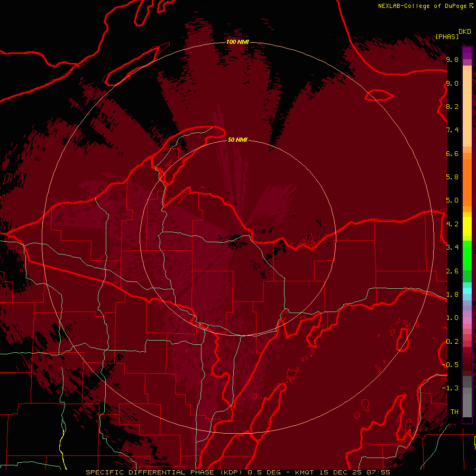Screen dimensions: 476x476
Task: Pick the light peach band in the color bar
Action: point(467,109)
